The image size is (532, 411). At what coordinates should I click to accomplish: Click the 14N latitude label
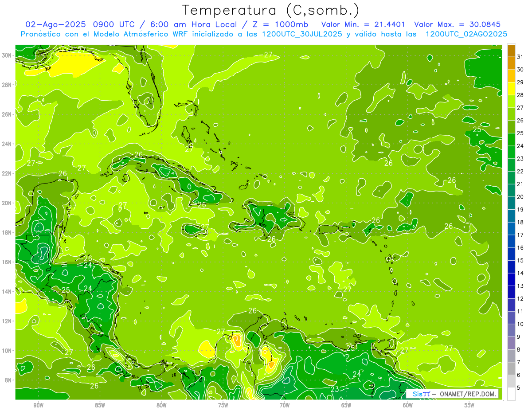[7, 292]
